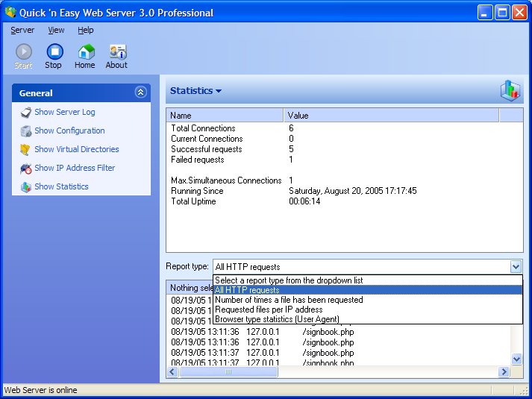Viewport: 532px width, 399px height.
Task: Minimize the Quick 'n Easy Web Server window
Action: (484, 13)
